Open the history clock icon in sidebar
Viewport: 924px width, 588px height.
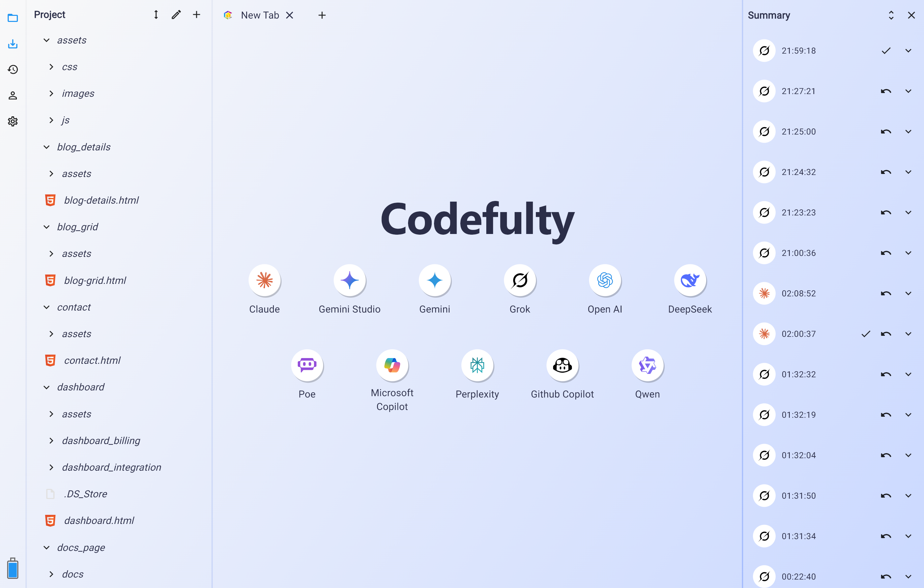point(13,69)
